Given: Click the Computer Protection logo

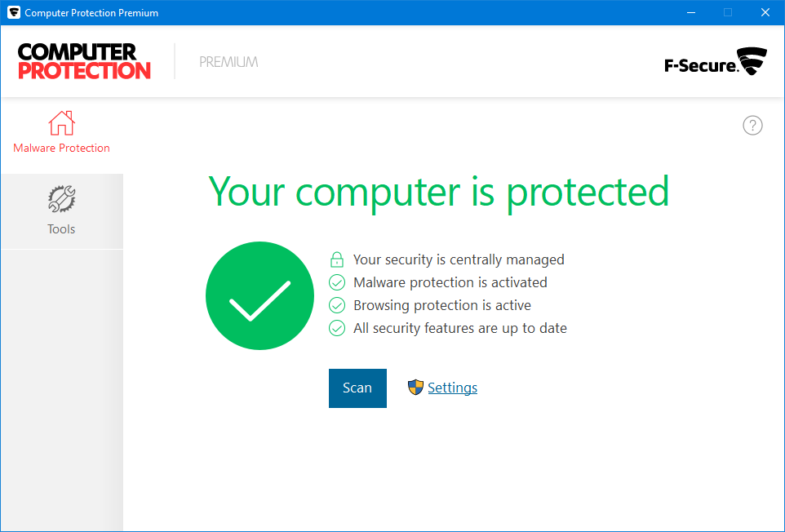Looking at the screenshot, I should click(x=84, y=61).
